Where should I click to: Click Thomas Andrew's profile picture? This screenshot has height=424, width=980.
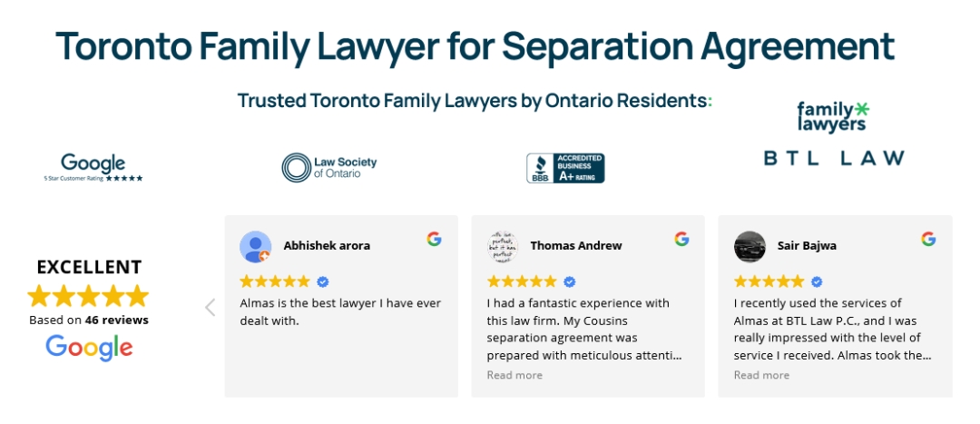pyautogui.click(x=502, y=247)
